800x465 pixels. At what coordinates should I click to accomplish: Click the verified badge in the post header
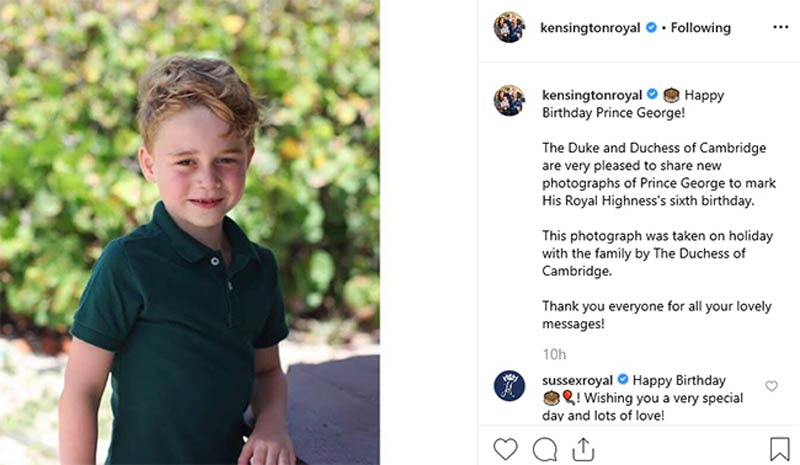651,28
